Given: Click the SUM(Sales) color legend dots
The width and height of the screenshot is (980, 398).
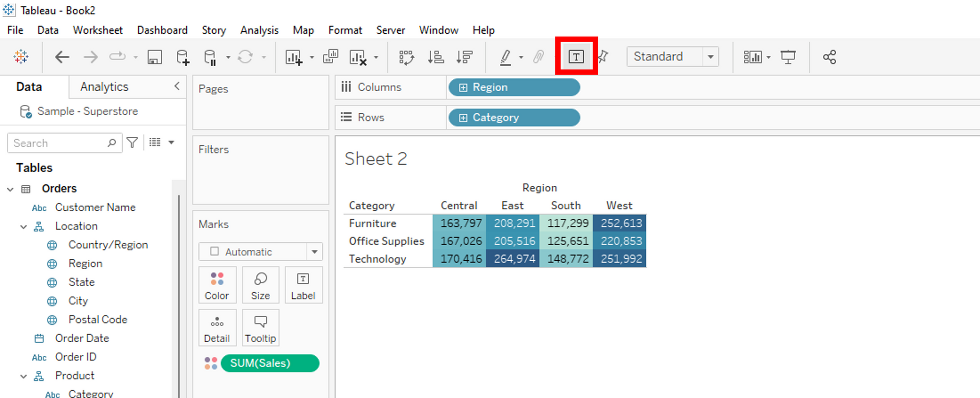Looking at the screenshot, I should 211,363.
